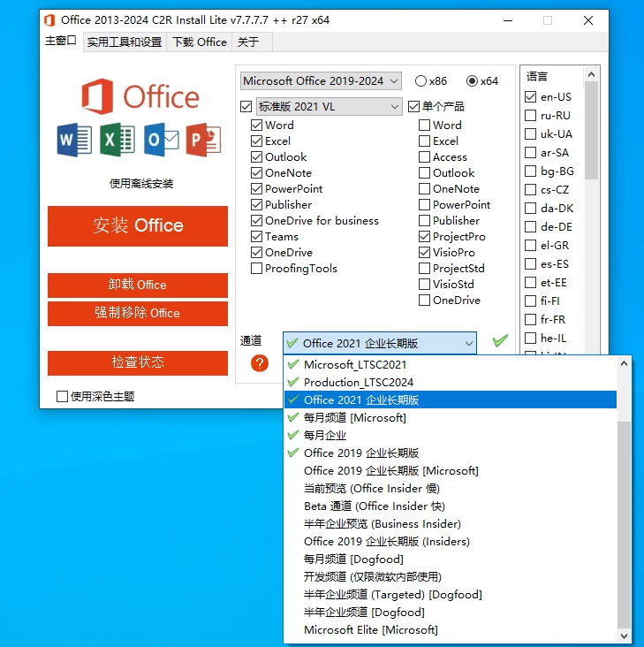Check the Access single product checkbox

tap(424, 156)
